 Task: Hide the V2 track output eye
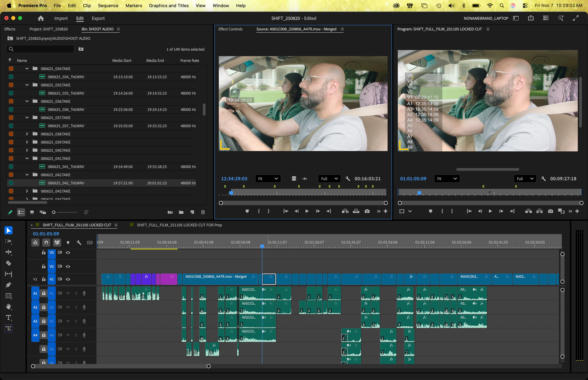pyautogui.click(x=68, y=267)
